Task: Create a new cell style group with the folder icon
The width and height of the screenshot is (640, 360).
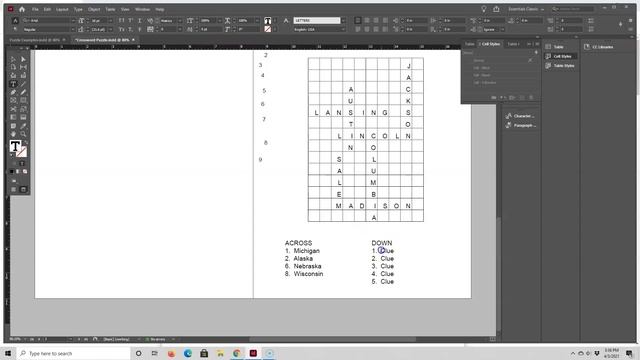Action: [493, 98]
